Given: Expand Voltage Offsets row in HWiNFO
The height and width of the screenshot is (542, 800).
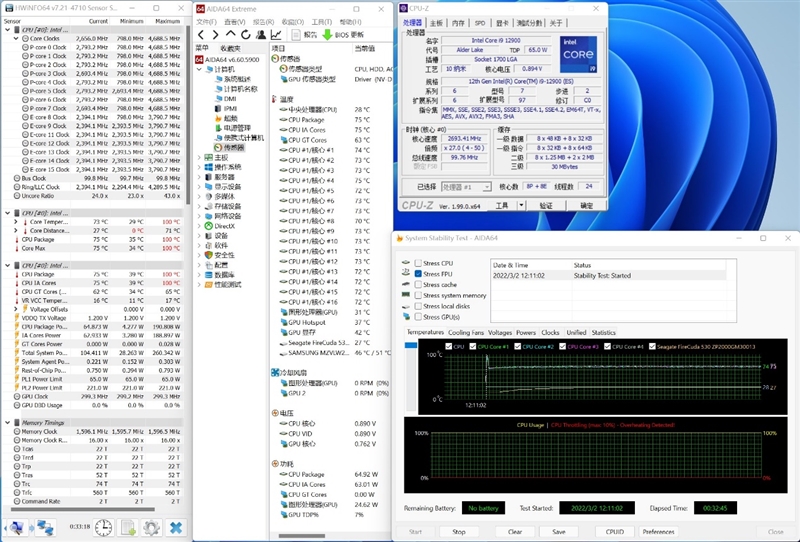Looking at the screenshot, I should [x=16, y=309].
